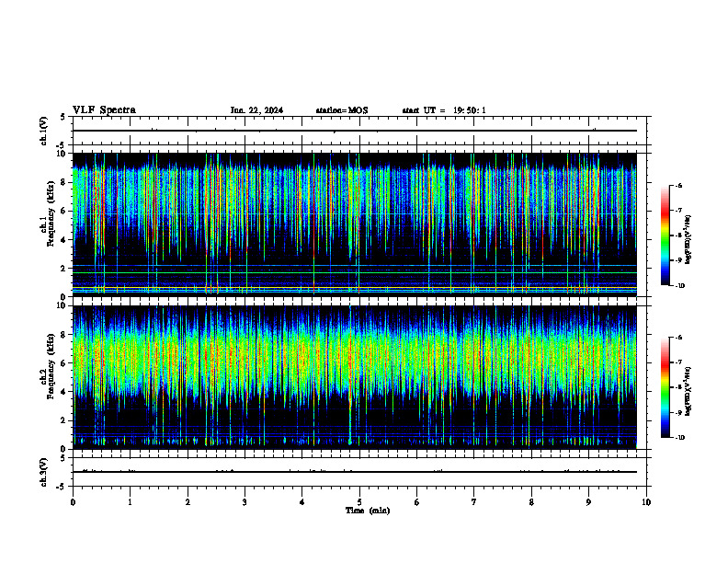728x563 pixels.
Task: Click the ch.1 spectrogram color bar
Action: (x=665, y=236)
